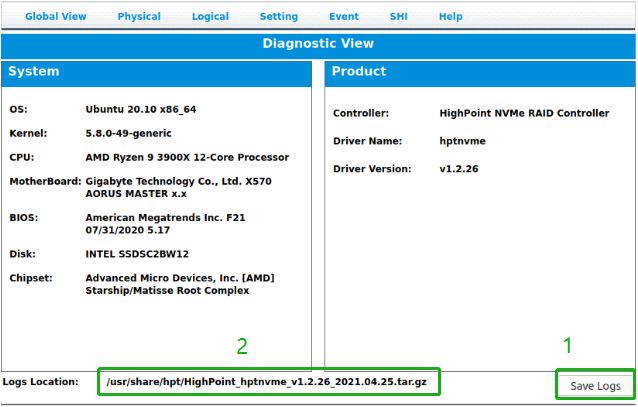Open the Help menu
The width and height of the screenshot is (638, 407).
coord(450,17)
